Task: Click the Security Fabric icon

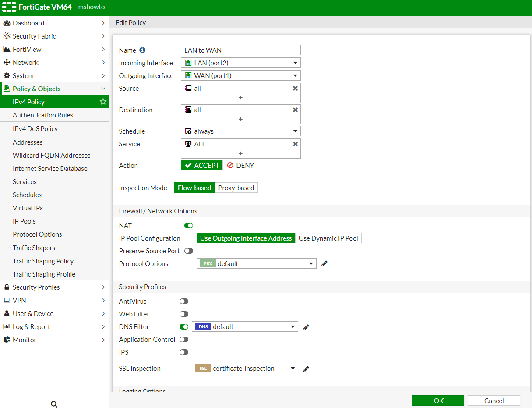Action: [7, 36]
